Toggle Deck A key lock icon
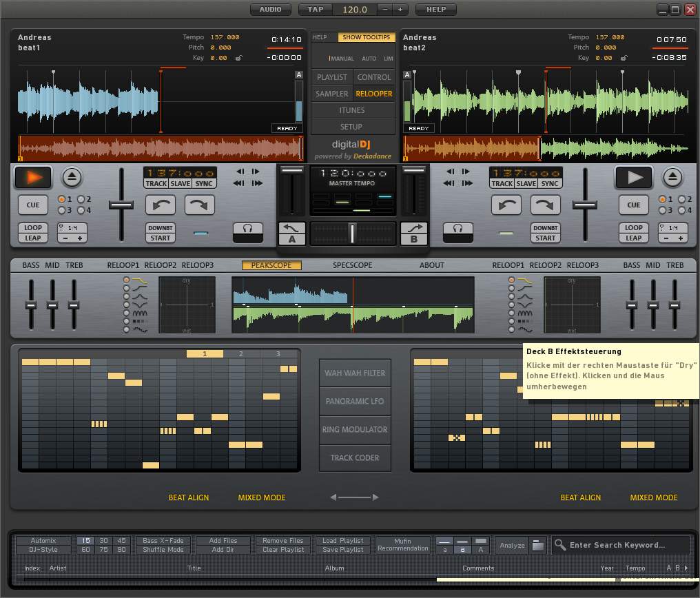 click(239, 58)
